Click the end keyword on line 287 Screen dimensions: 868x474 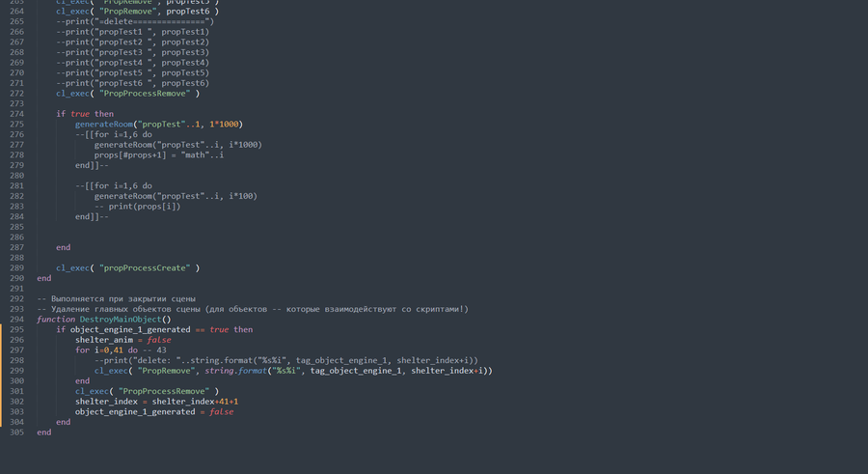click(63, 247)
